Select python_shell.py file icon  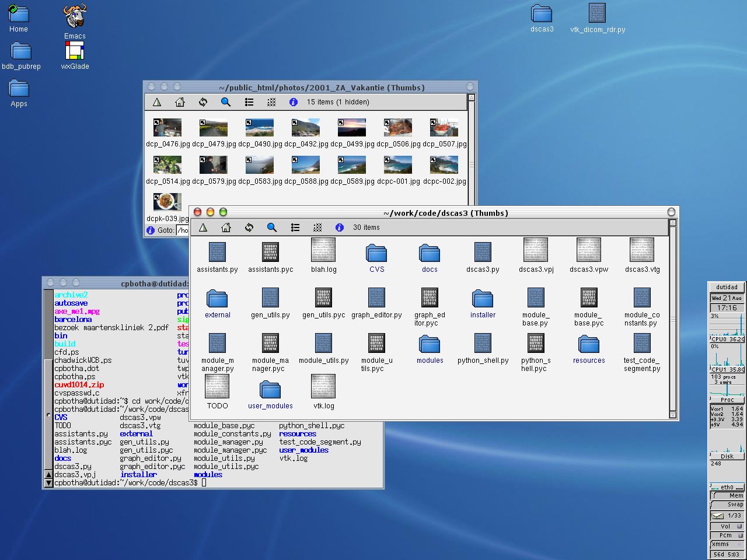coord(483,343)
